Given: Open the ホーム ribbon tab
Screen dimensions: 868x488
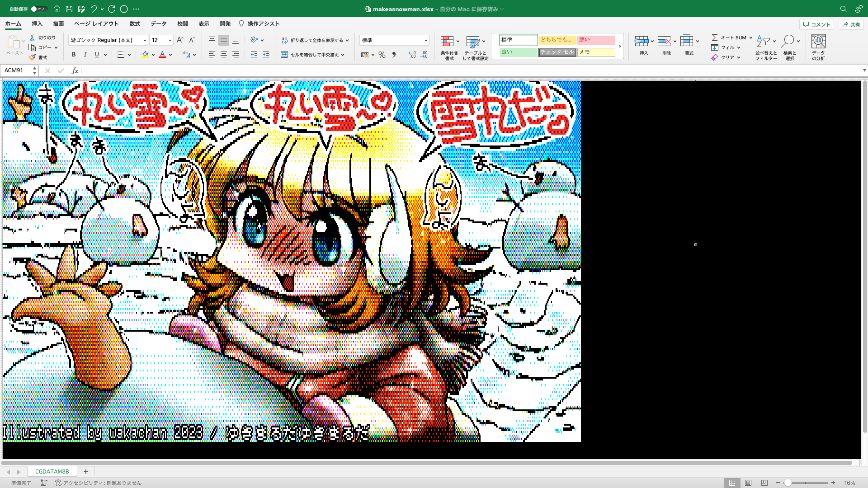Looking at the screenshot, I should 13,24.
